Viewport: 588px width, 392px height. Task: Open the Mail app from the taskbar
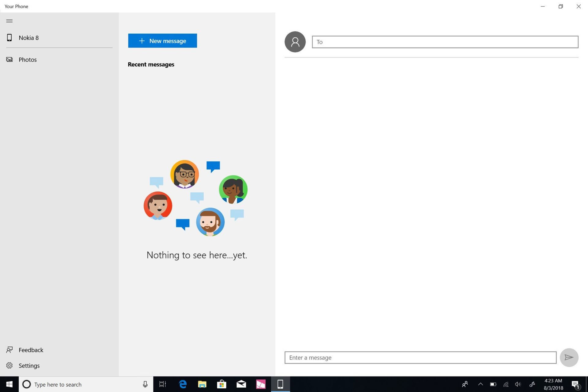[241, 384]
